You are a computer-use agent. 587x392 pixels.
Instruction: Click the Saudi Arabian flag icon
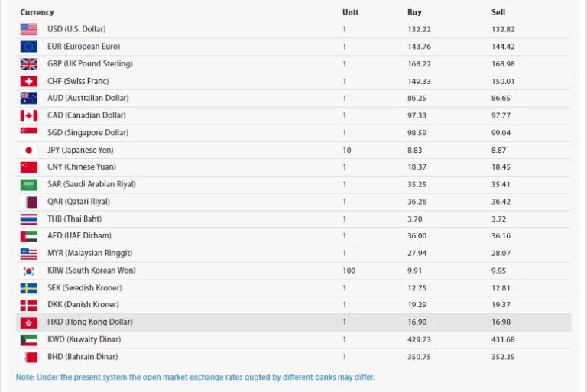tap(28, 184)
